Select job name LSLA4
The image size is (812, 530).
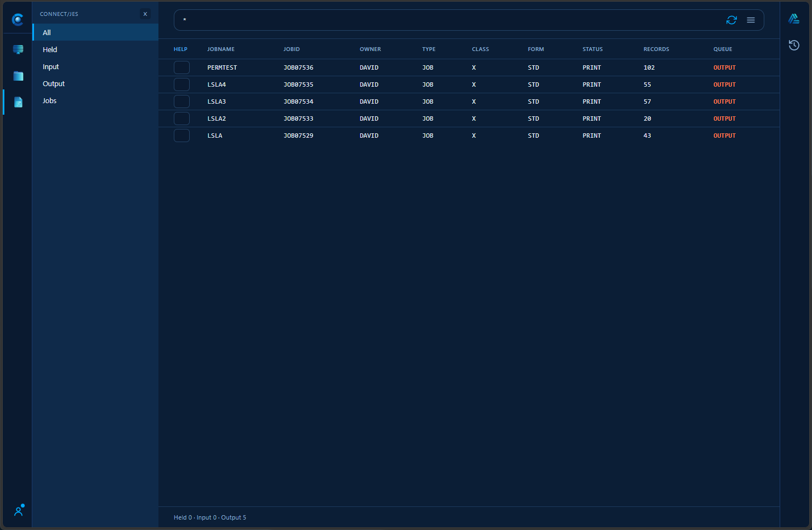tap(217, 84)
